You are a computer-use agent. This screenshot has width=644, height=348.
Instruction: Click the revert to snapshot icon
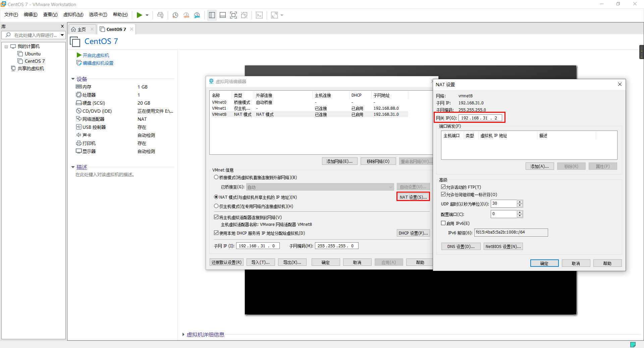coord(186,15)
